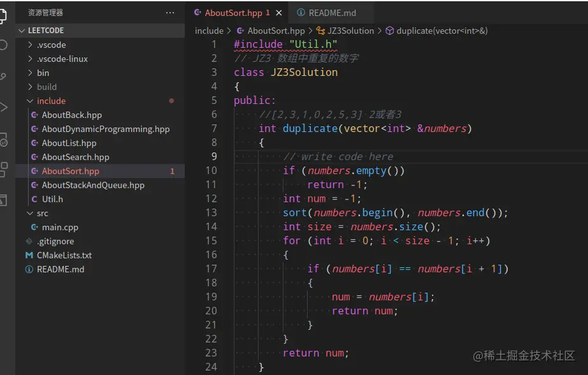Click the "public:" access specifier
The image size is (588, 375).
255,101
